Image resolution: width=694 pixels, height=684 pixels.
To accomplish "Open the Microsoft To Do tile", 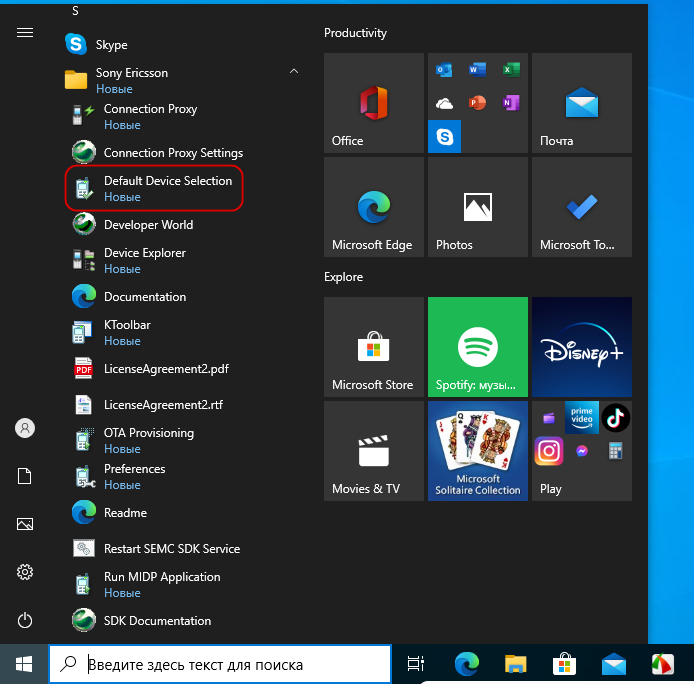I will (x=582, y=207).
